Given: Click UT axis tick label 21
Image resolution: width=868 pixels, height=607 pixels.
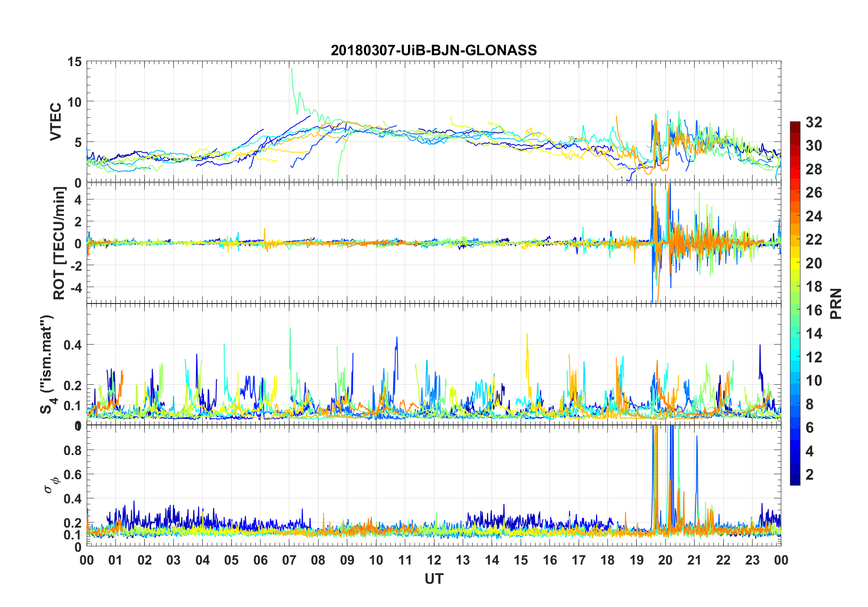Looking at the screenshot, I should tap(695, 560).
